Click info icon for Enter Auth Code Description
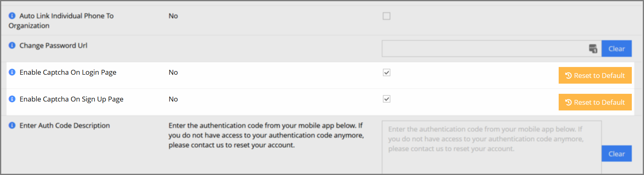This screenshot has height=175, width=644. [12, 125]
